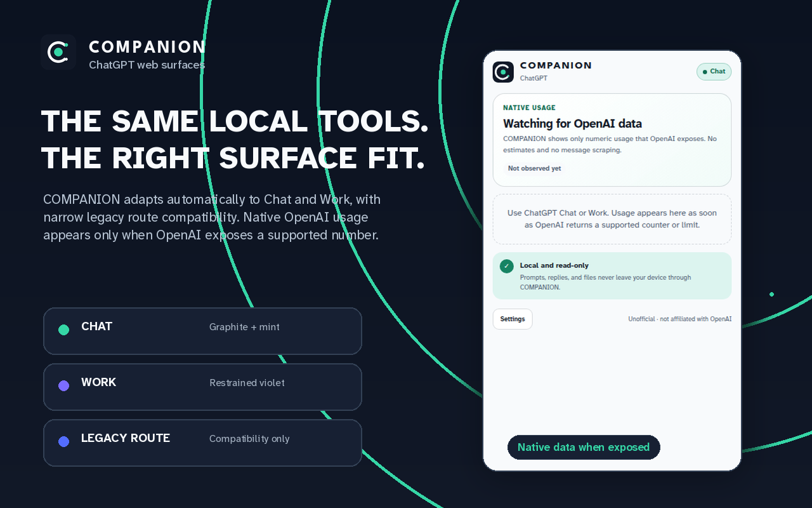Click the Graphite + mint description
Image resolution: width=812 pixels, height=508 pixels.
[244, 327]
